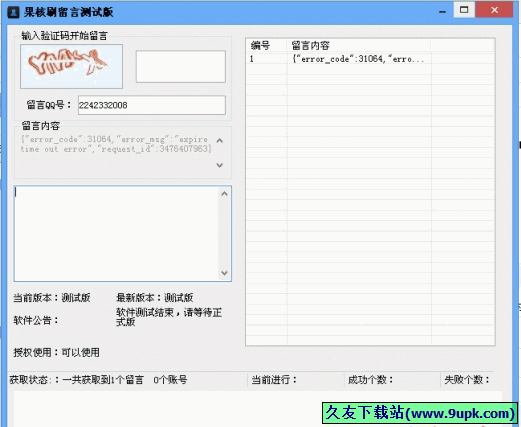The width and height of the screenshot is (521, 427).
Task: Click the 授权使用：可以使用 label
Action: click(57, 352)
